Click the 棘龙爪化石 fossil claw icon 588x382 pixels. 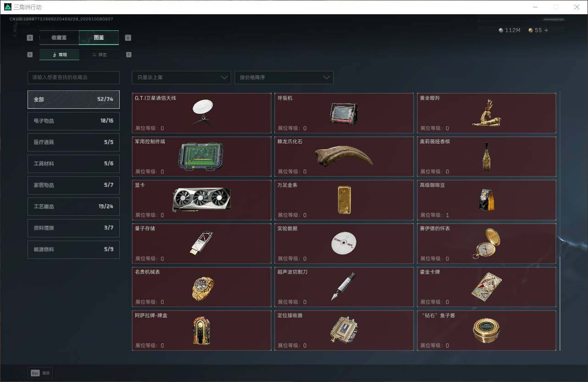tap(344, 156)
